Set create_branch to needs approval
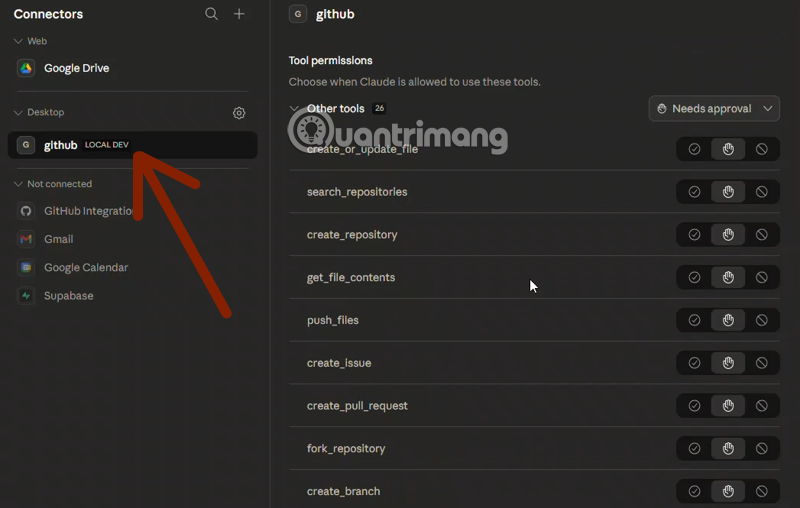Screen dimensions: 800x508 (728, 492)
